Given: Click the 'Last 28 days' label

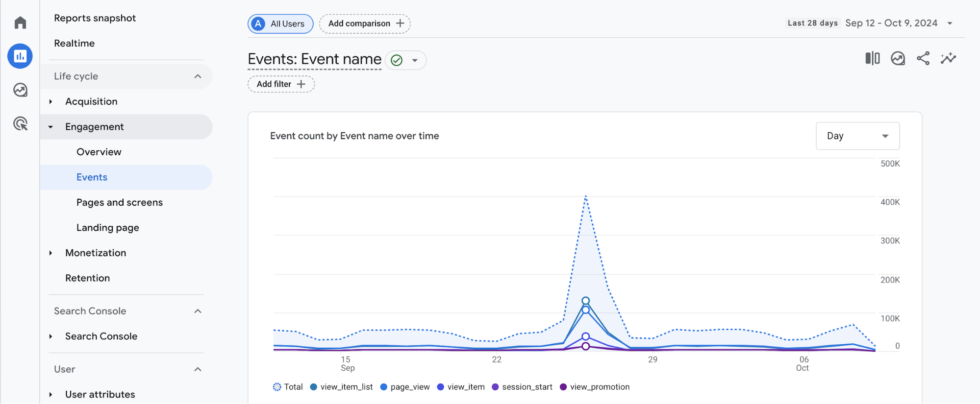Looking at the screenshot, I should coord(812,23).
